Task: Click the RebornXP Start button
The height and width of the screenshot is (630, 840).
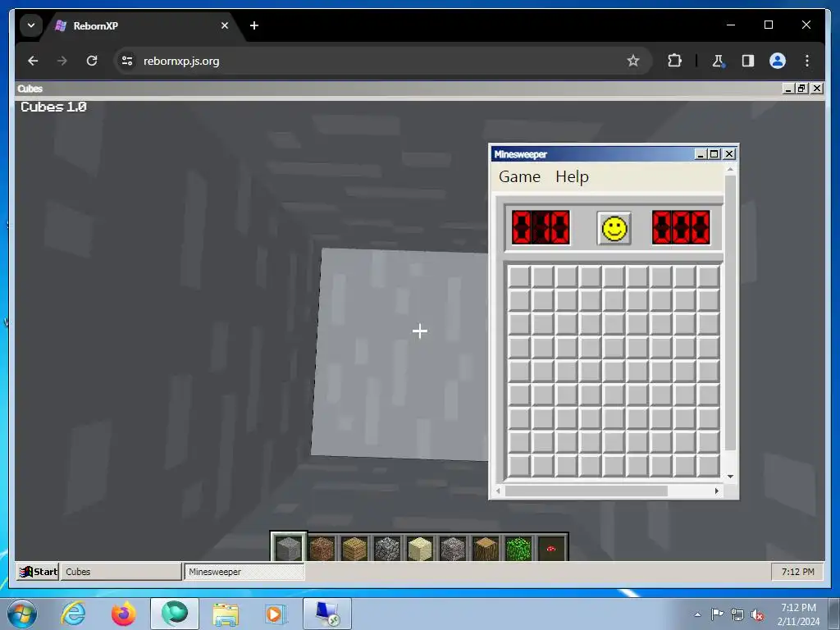Action: coord(38,572)
